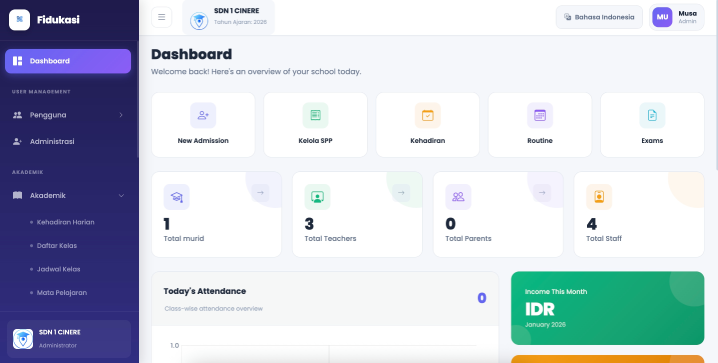Click arrow button on Total Teachers card

401,193
